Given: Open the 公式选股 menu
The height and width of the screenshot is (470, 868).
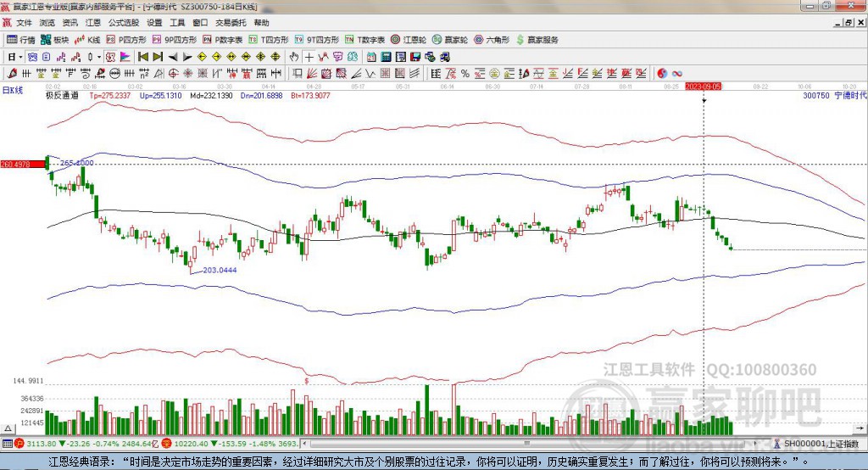Looking at the screenshot, I should pos(123,23).
